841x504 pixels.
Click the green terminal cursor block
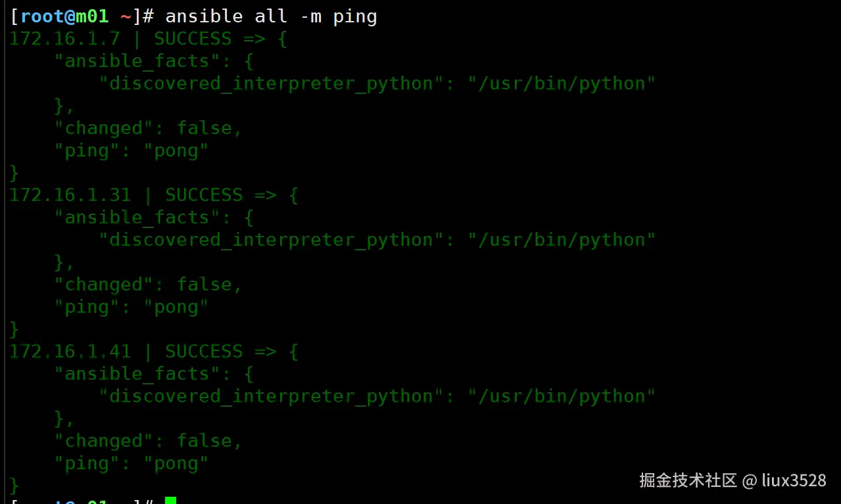[170, 501]
